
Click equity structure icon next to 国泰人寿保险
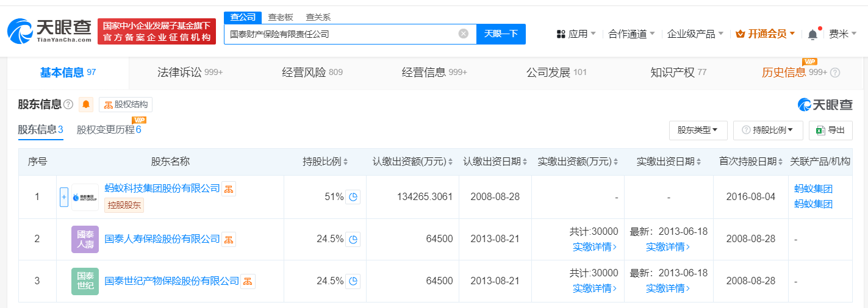click(229, 239)
